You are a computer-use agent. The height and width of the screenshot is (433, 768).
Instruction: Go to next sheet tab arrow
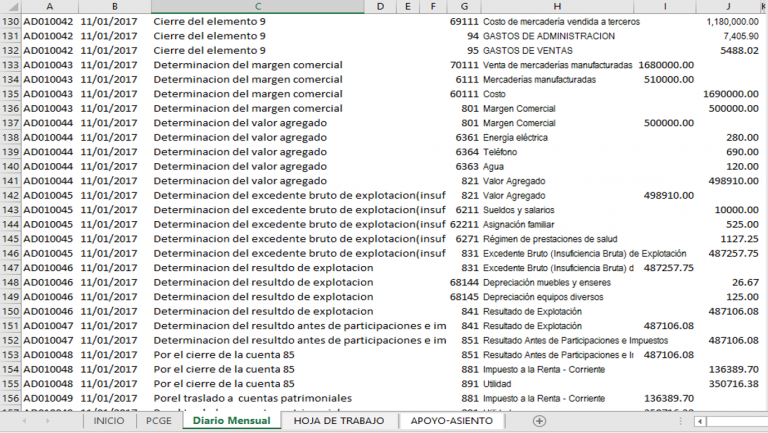point(48,421)
